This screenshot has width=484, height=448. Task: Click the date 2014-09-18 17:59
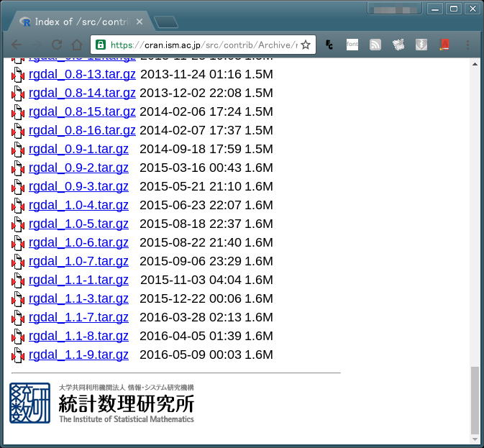point(191,149)
